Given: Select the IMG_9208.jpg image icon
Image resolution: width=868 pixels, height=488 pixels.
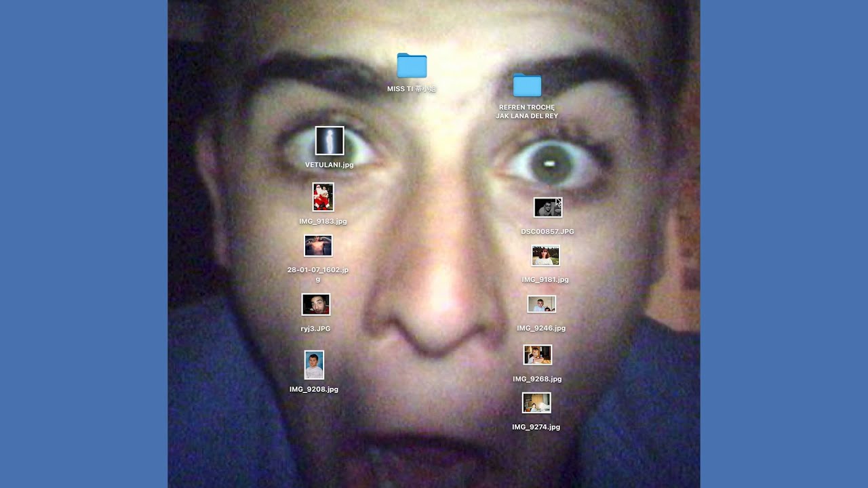Looking at the screenshot, I should [314, 365].
